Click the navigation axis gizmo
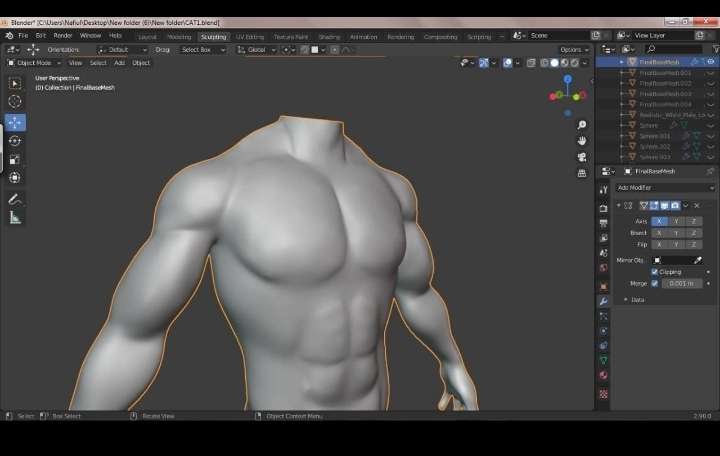720x456 pixels. pyautogui.click(x=568, y=95)
